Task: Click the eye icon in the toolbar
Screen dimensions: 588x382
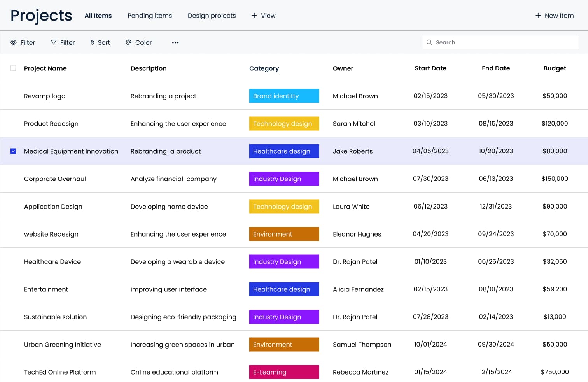Action: point(14,42)
